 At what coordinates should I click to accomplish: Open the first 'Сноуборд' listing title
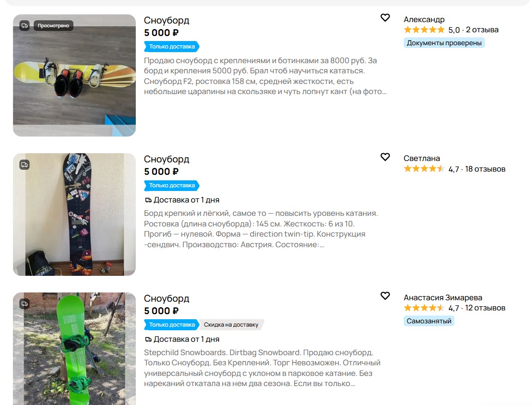click(166, 20)
